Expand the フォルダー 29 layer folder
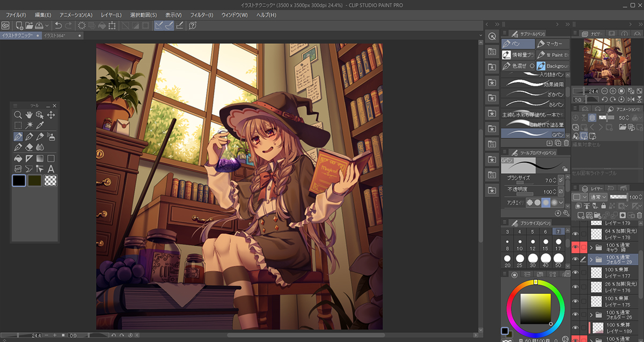Image resolution: width=644 pixels, height=342 pixels. point(591,259)
